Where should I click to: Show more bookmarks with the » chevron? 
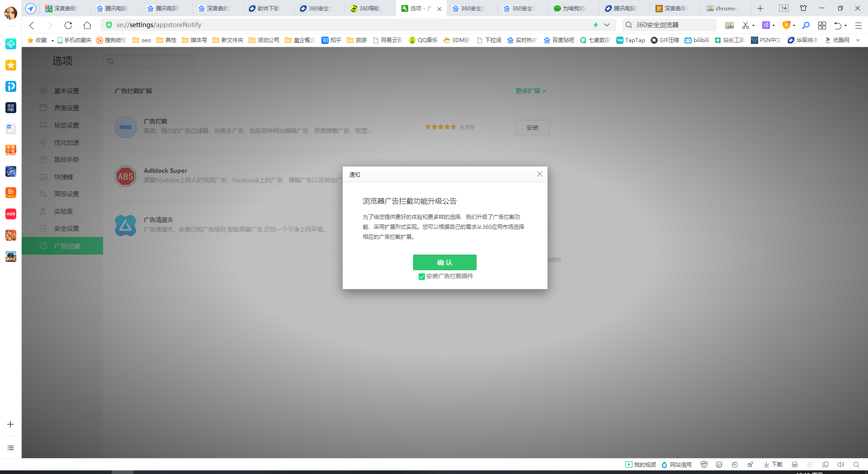coord(858,40)
